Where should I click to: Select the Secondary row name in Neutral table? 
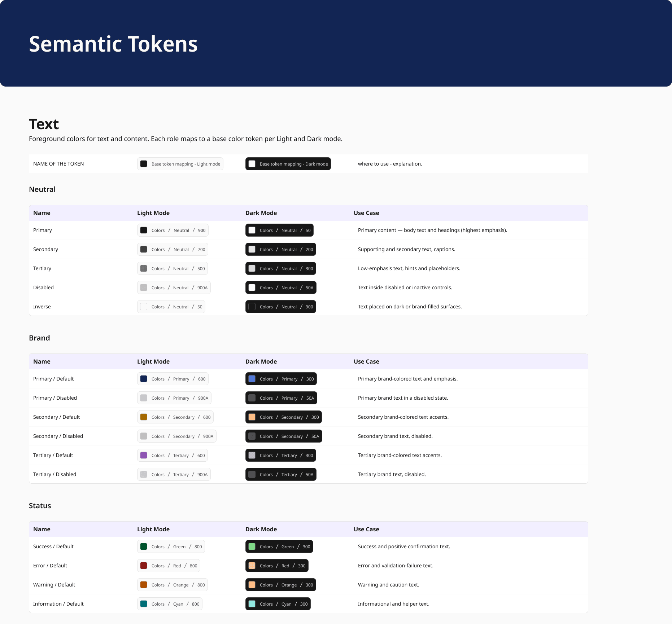point(45,249)
